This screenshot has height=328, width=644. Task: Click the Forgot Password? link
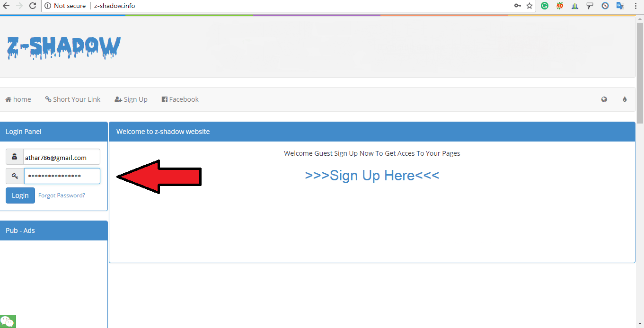[x=62, y=195]
